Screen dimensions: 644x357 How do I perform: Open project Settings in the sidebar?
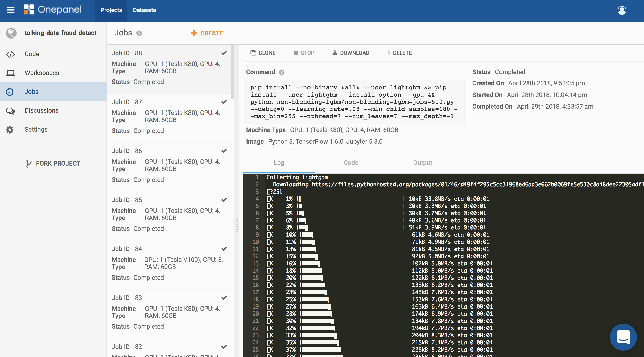[x=36, y=129]
